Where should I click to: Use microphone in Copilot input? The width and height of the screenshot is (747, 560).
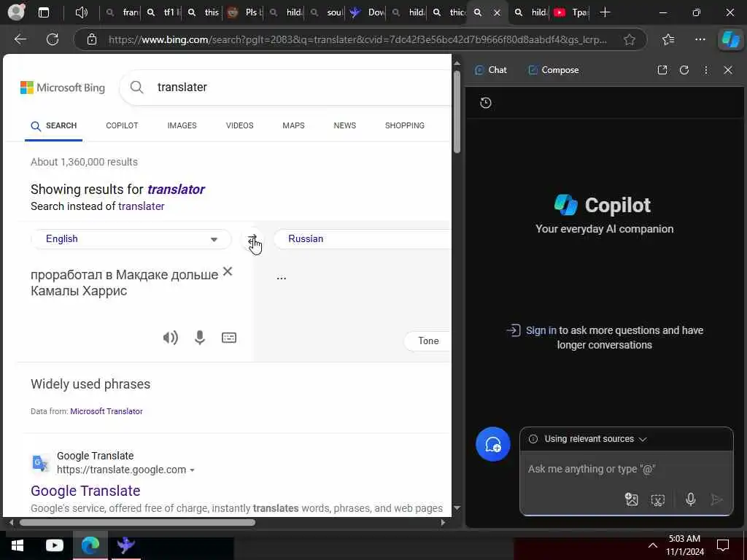click(x=690, y=499)
